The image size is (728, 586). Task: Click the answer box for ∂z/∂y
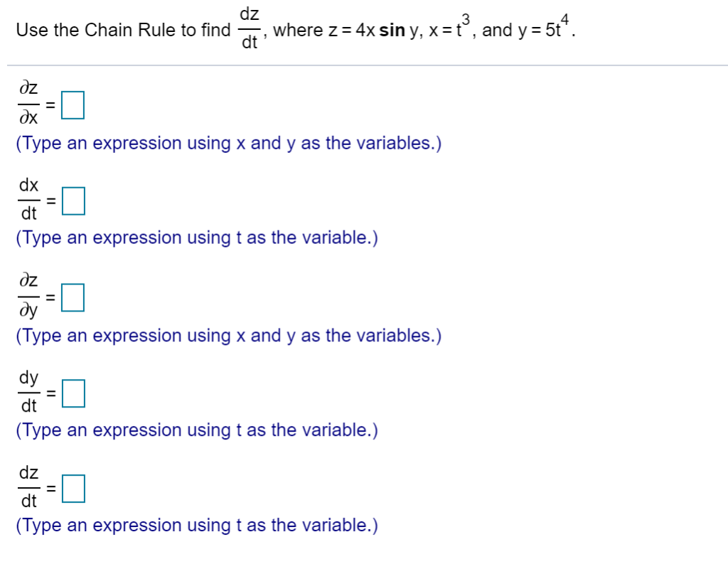click(73, 297)
